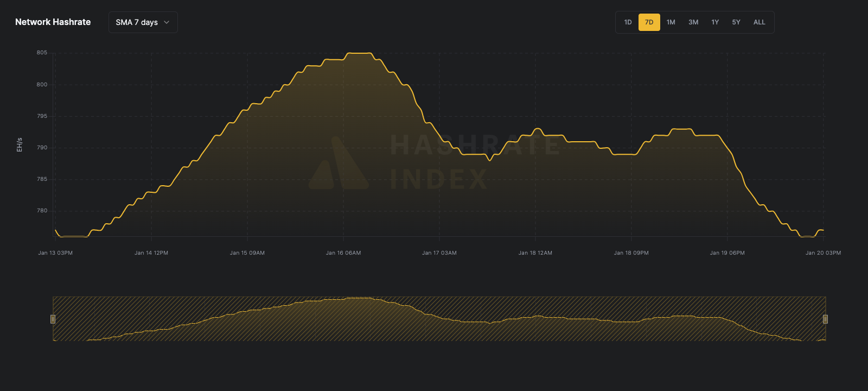Click the 805 y-axis value
This screenshot has width=868, height=391.
point(42,53)
